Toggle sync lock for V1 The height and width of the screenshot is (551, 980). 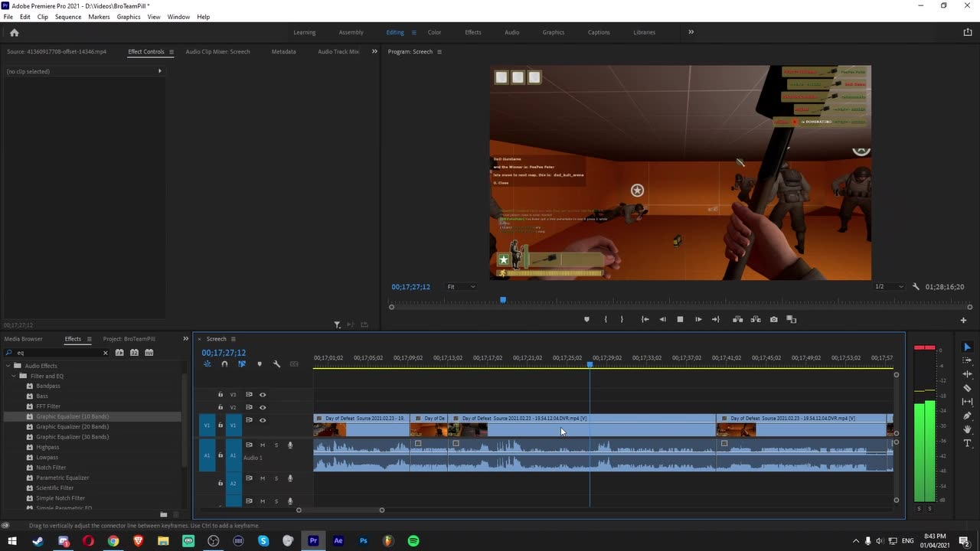point(249,420)
